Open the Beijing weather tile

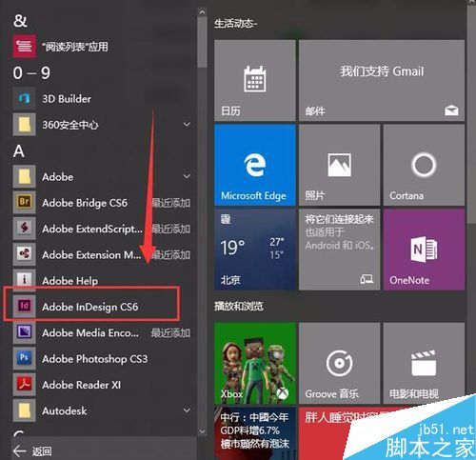pos(255,250)
